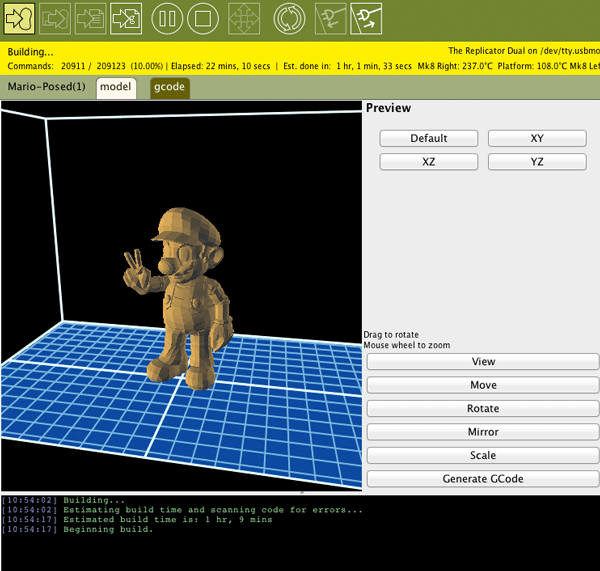The width and height of the screenshot is (600, 571).
Task: Click the Move mode button
Action: 483,385
